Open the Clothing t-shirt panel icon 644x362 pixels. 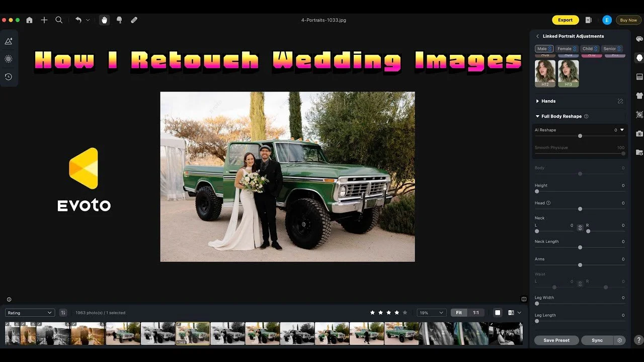[639, 96]
